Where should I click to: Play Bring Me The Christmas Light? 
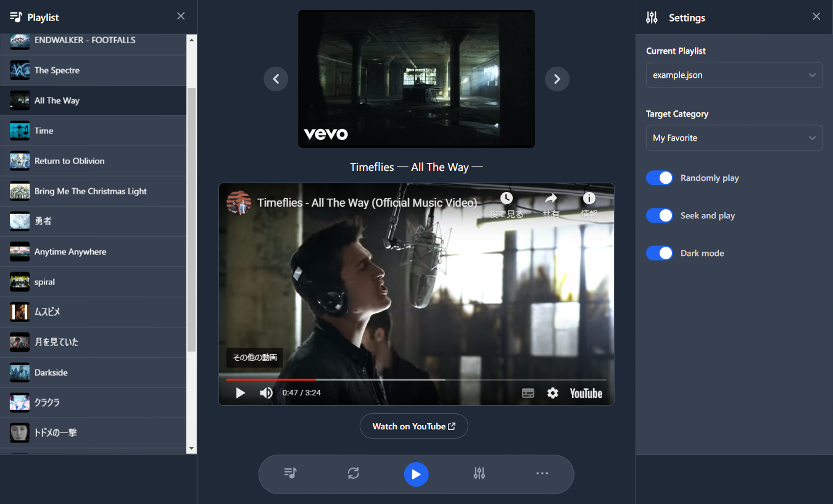coord(93,191)
